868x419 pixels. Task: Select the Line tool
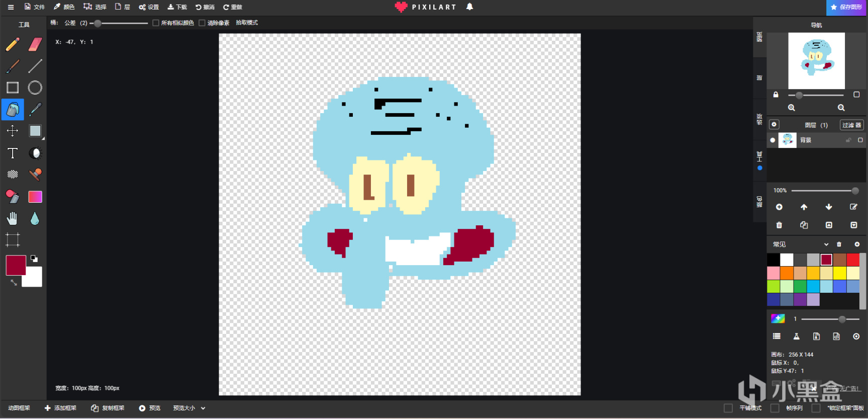click(x=35, y=66)
